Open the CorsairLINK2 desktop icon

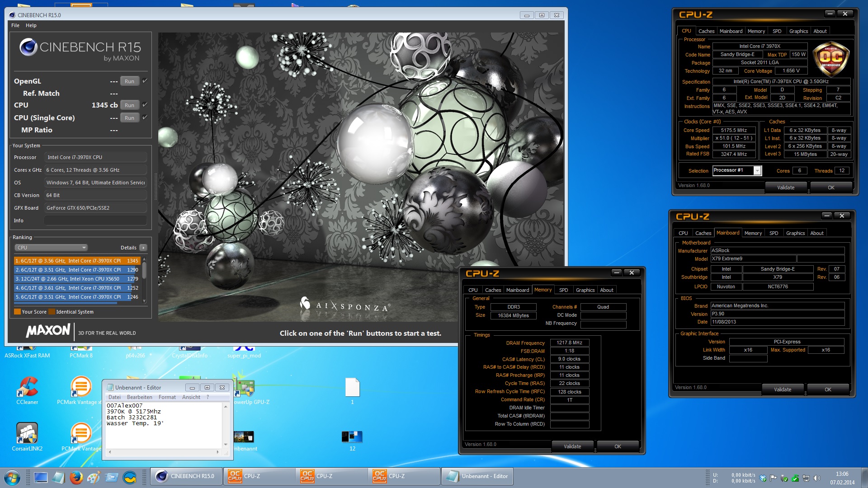pos(27,437)
